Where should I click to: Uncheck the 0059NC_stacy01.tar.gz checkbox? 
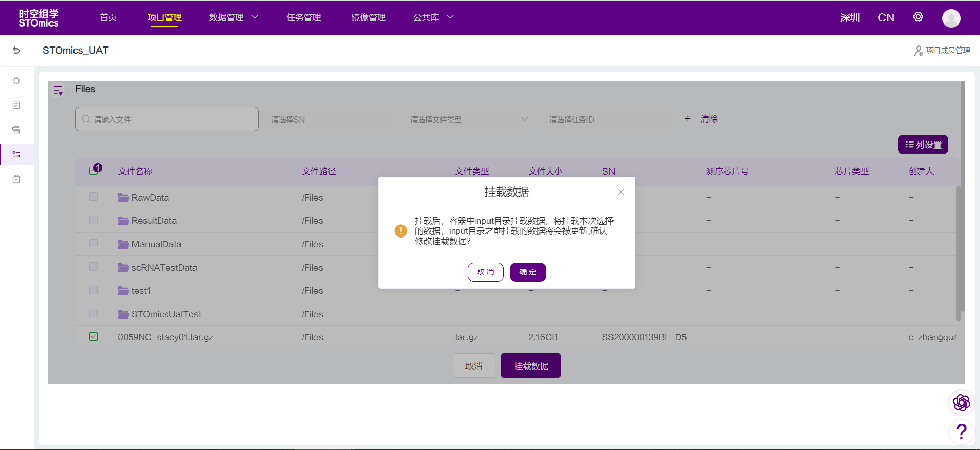pos(93,337)
